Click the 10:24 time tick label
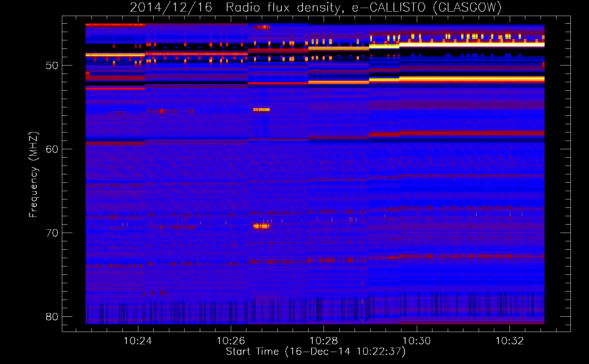This screenshot has height=364, width=589. click(x=138, y=341)
